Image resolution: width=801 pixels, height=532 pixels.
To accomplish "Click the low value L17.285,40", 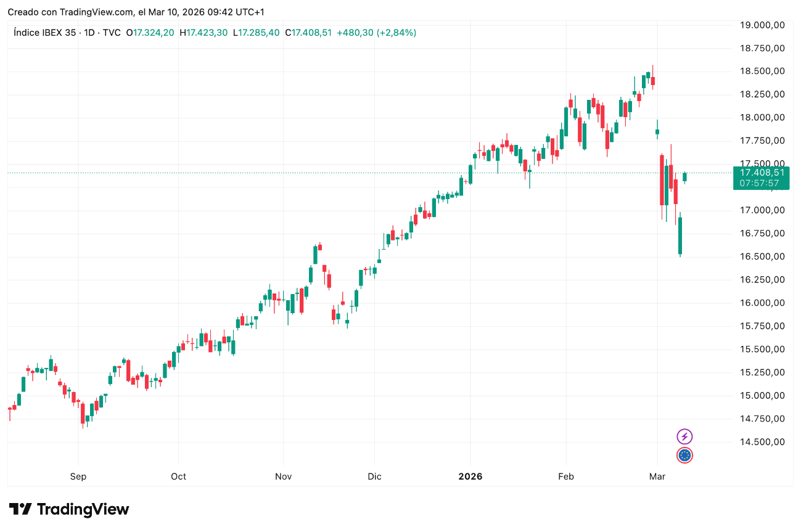I will (x=256, y=33).
